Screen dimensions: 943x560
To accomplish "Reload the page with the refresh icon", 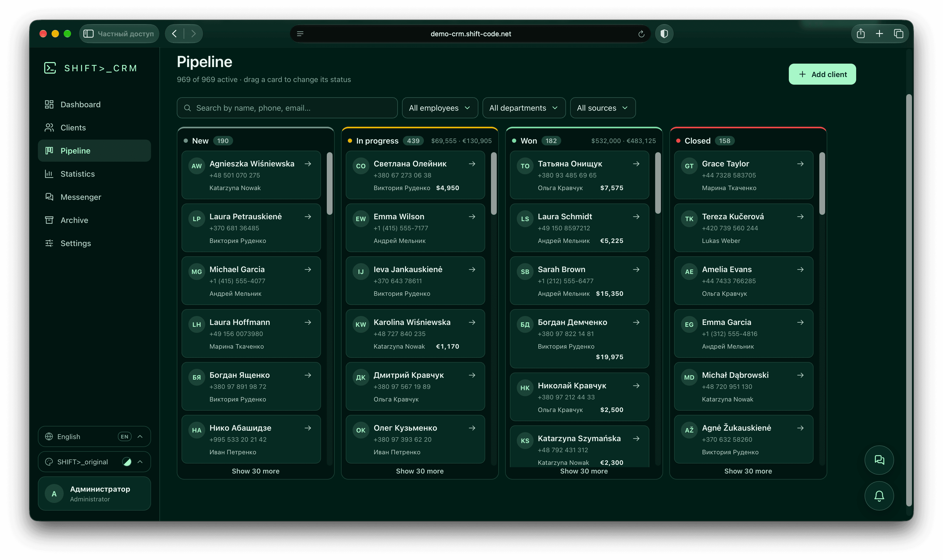I will (641, 34).
